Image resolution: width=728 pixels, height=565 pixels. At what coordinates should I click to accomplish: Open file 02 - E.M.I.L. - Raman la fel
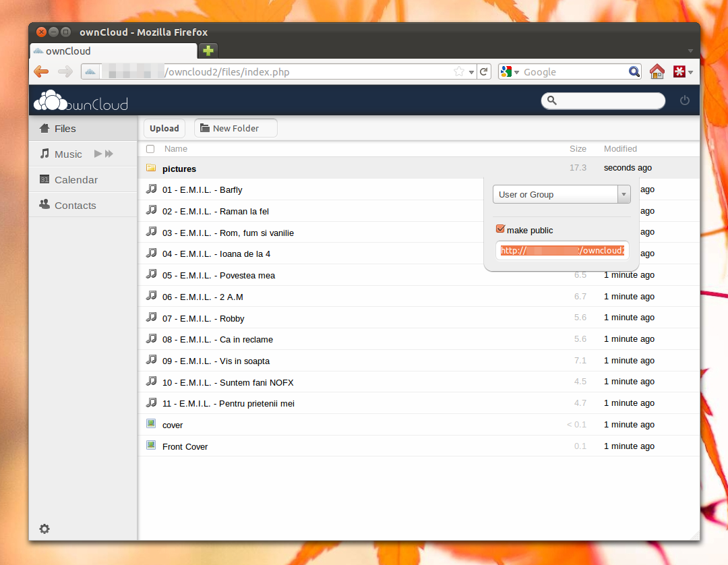point(216,212)
